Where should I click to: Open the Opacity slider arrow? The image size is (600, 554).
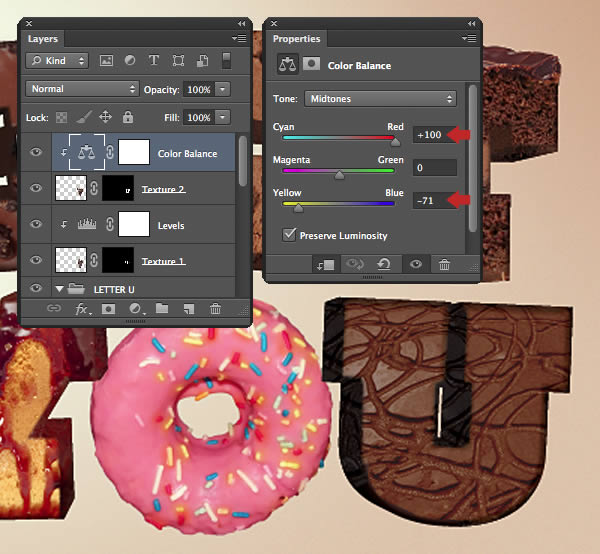[223, 89]
